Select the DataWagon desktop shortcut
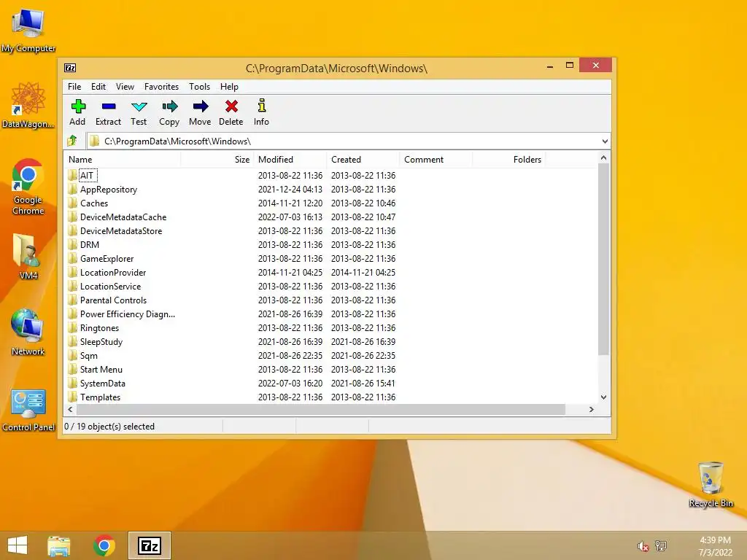 coord(28,105)
